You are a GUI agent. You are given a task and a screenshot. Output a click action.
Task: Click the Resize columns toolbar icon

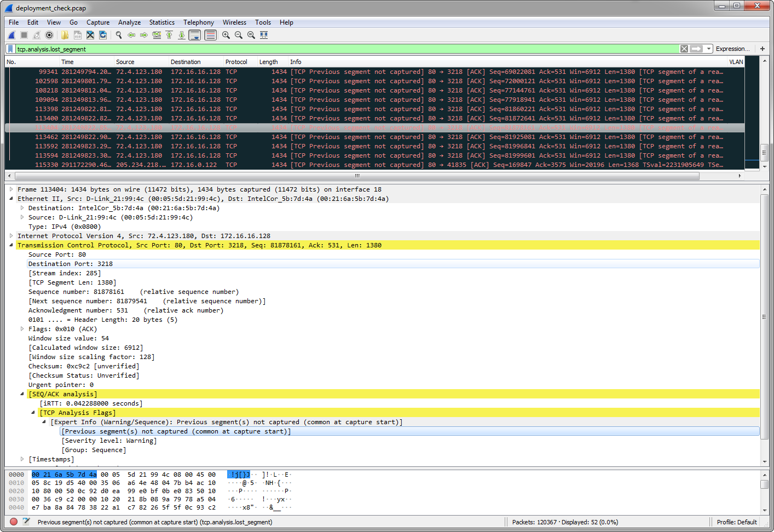pyautogui.click(x=264, y=35)
